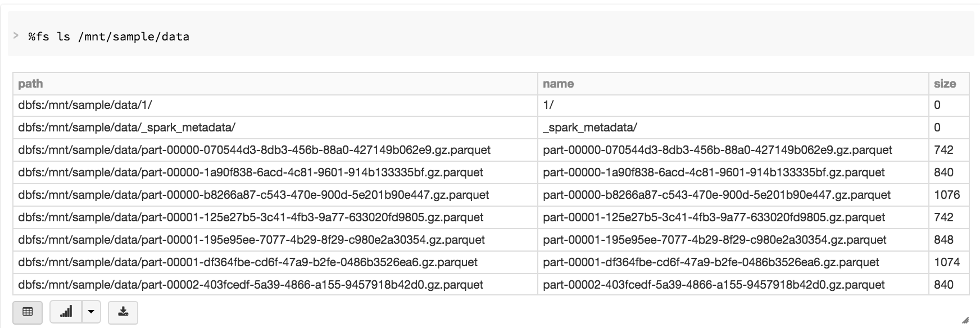Select the path cell for part-00001-df364fbe parquet file
The image size is (980, 328).
pyautogui.click(x=248, y=262)
